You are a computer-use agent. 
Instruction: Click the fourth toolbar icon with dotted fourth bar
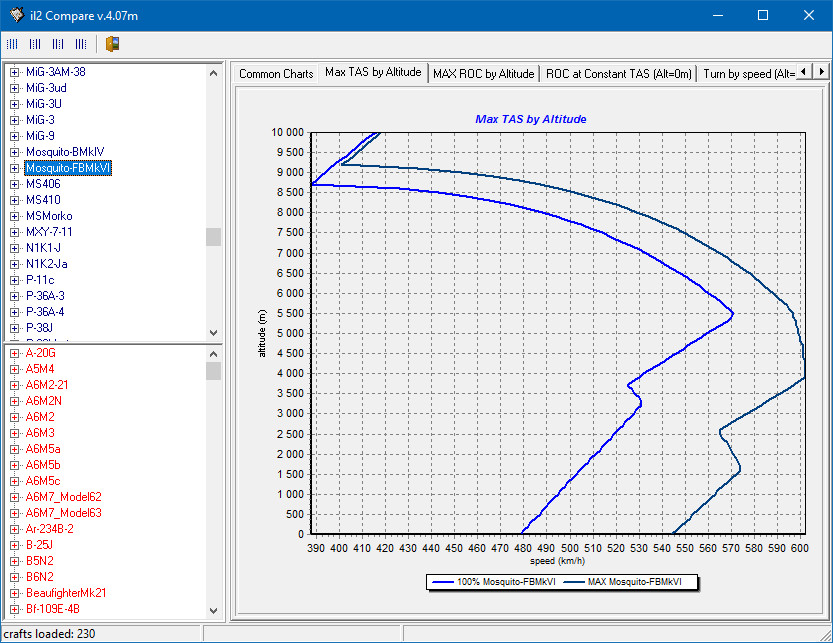81,44
